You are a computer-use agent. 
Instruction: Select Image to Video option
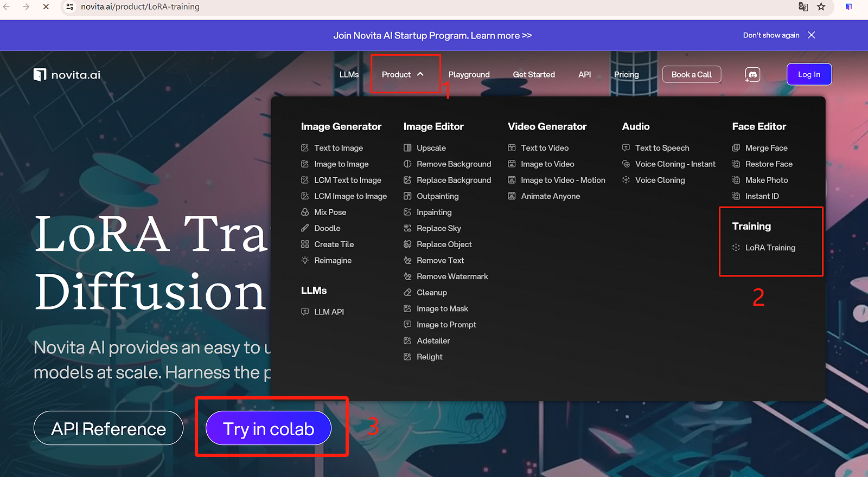click(547, 164)
